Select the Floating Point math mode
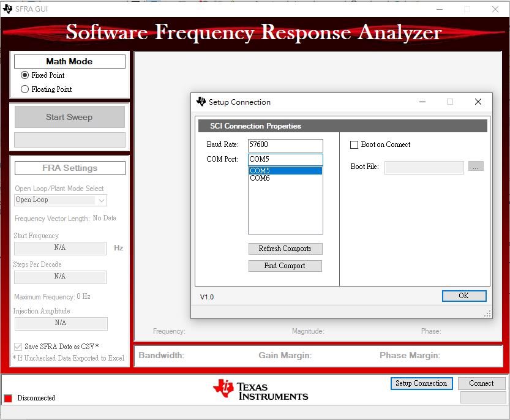The width and height of the screenshot is (510, 420). tap(24, 89)
